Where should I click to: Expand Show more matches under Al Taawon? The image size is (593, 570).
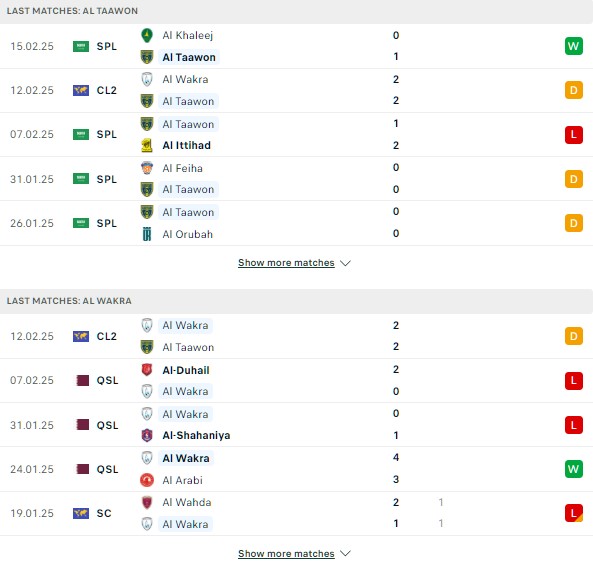point(286,263)
